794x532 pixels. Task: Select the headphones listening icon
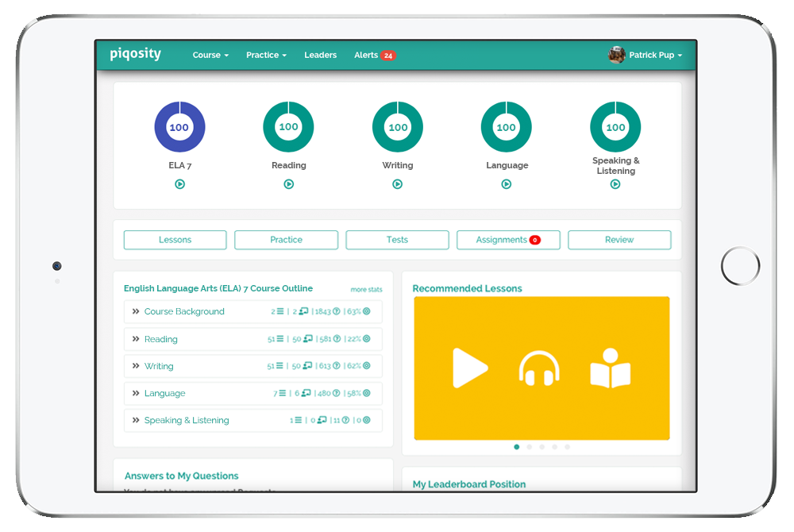541,368
